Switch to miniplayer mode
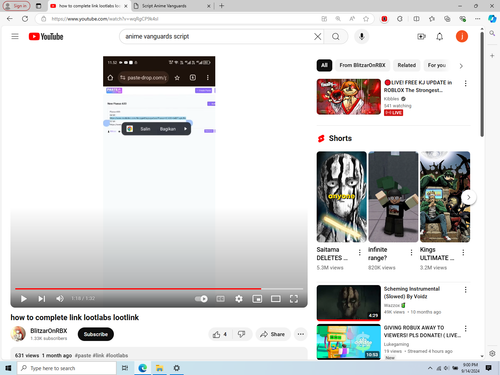Screen dimensions: 500x375 [x=257, y=299]
